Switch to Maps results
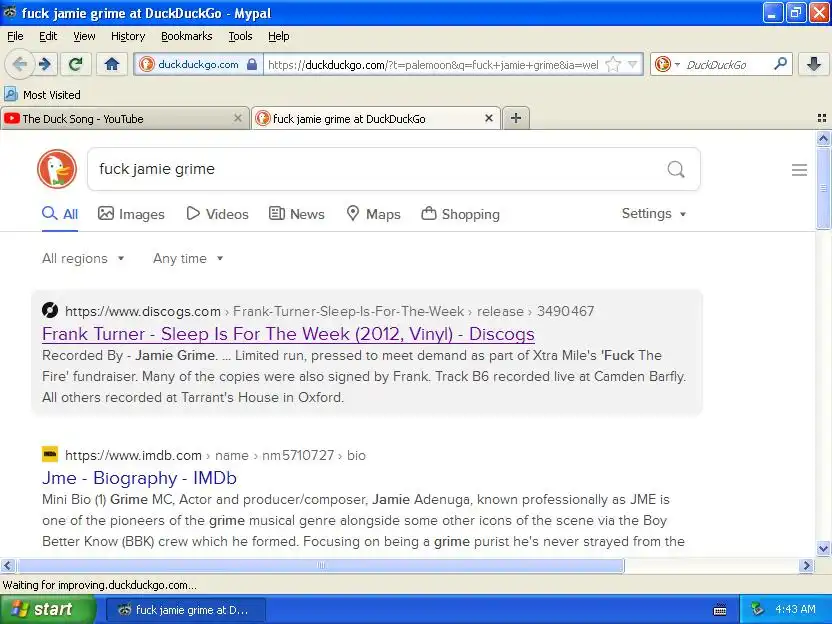This screenshot has width=832, height=624. coord(374,214)
